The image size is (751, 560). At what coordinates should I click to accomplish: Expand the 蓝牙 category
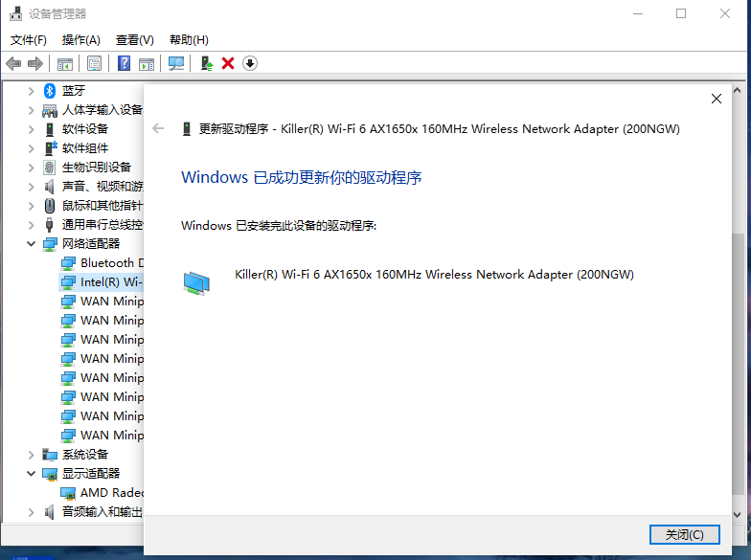point(31,90)
